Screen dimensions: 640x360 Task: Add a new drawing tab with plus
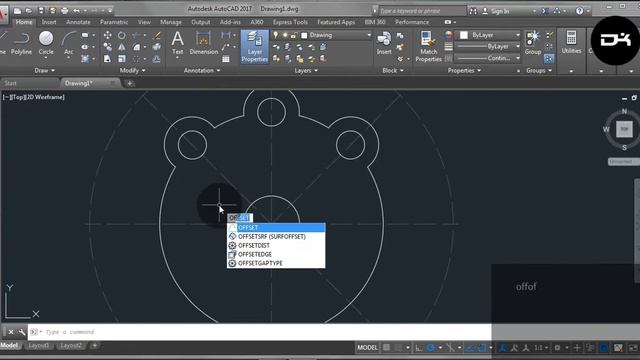point(130,84)
